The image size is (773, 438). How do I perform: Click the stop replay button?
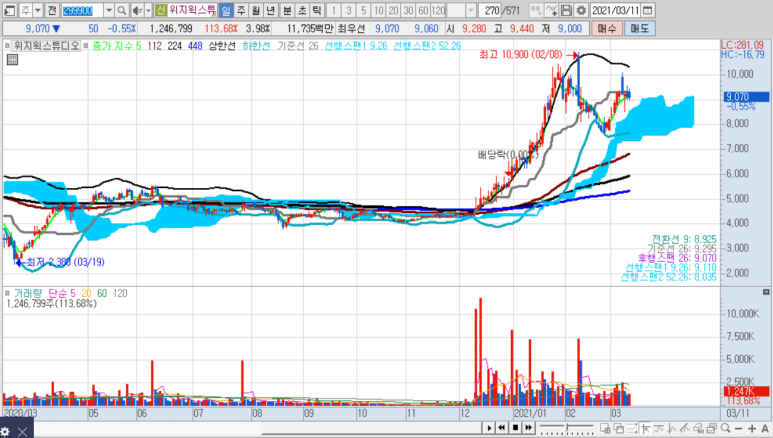click(x=515, y=428)
